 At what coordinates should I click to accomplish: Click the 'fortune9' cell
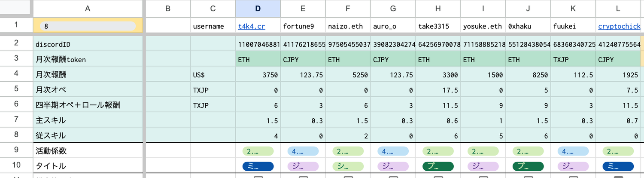point(303,26)
